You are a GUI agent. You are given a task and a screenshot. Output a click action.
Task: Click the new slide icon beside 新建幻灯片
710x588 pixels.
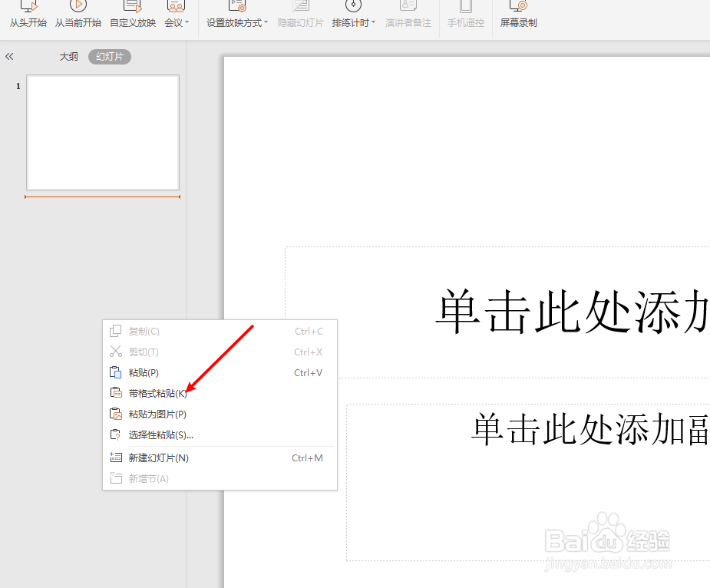pos(116,458)
